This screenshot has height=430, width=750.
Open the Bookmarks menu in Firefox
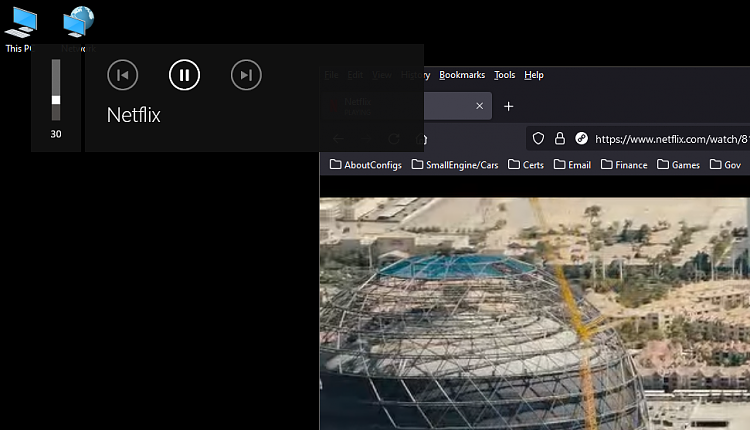pos(462,75)
